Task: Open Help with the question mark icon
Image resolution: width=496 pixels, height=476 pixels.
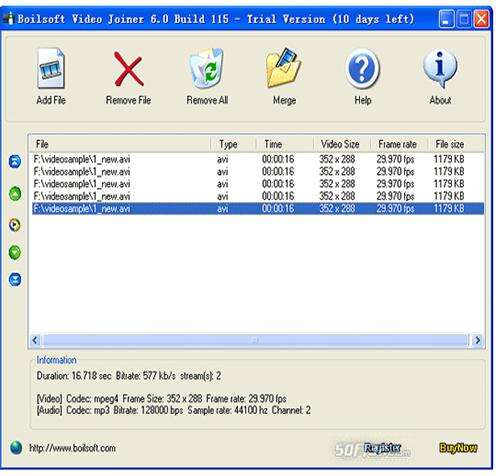Action: [362, 69]
